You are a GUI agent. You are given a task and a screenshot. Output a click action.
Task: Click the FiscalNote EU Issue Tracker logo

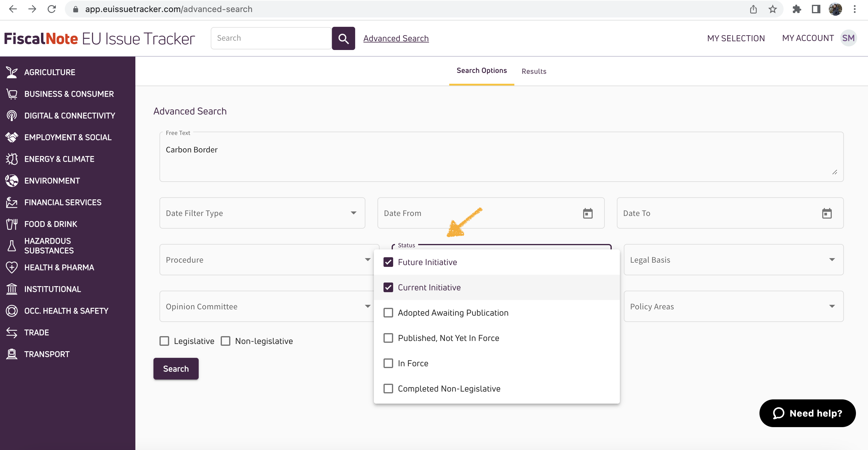tap(99, 38)
